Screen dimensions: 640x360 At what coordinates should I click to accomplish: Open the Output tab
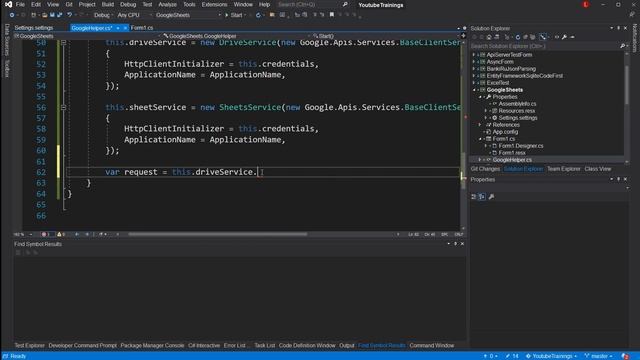[347, 345]
